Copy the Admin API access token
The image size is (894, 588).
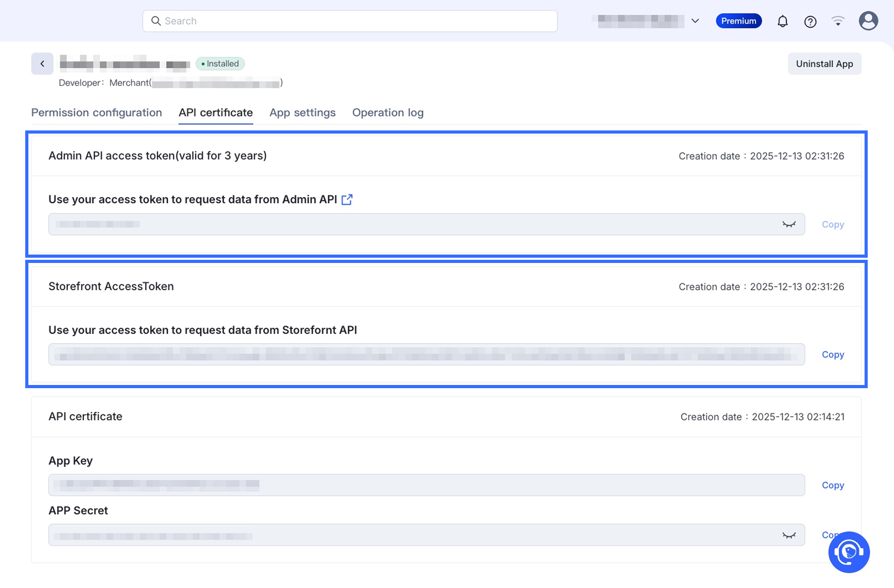[x=832, y=225]
